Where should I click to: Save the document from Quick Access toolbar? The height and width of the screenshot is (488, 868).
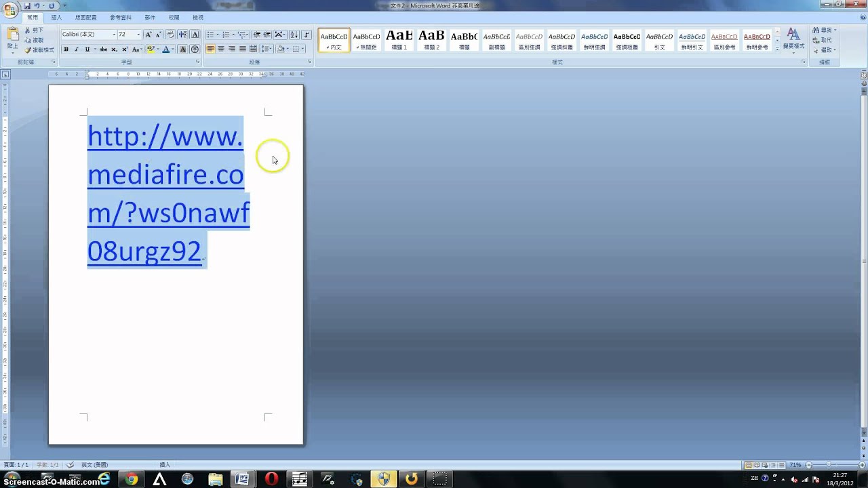click(x=28, y=5)
